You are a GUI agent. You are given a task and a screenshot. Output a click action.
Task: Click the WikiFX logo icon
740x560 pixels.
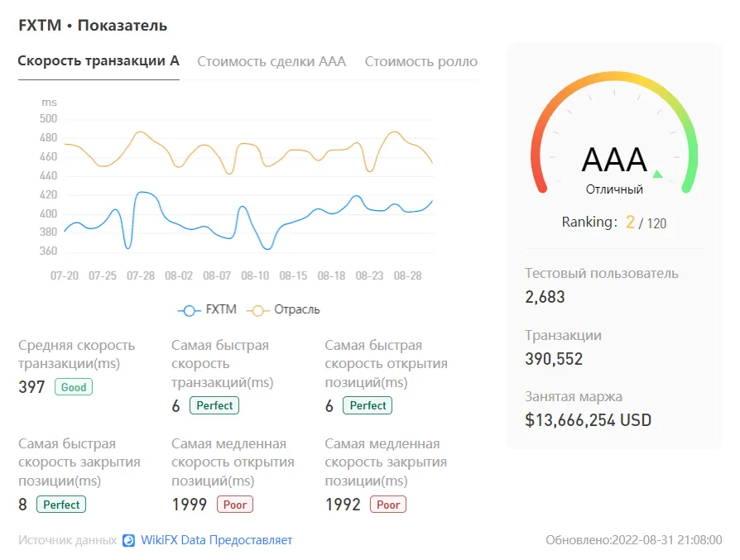click(x=128, y=540)
